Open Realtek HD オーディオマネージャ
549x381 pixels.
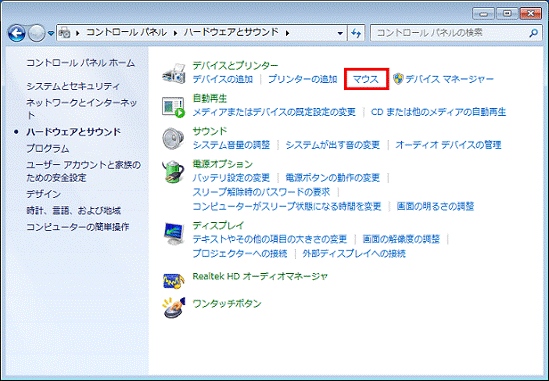click(260, 276)
